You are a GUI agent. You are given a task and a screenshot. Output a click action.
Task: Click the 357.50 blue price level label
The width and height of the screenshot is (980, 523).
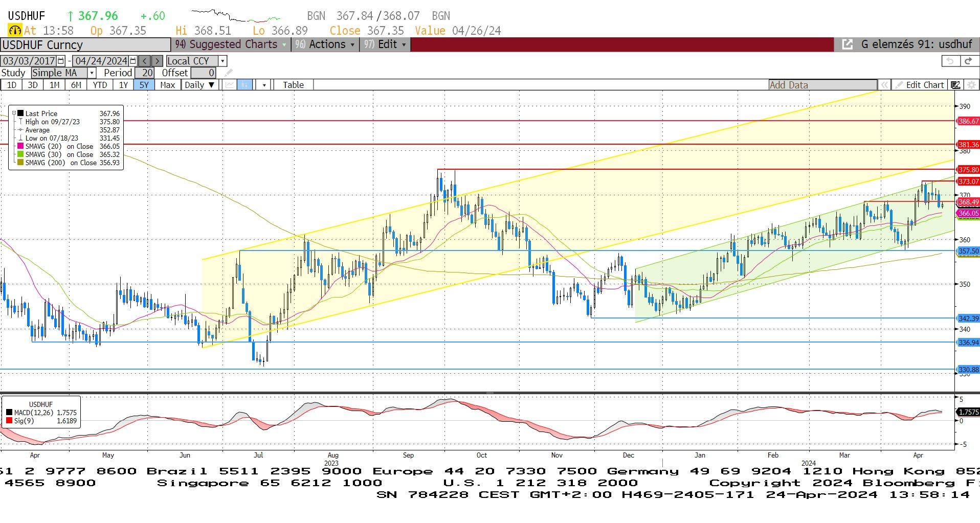pyautogui.click(x=968, y=251)
